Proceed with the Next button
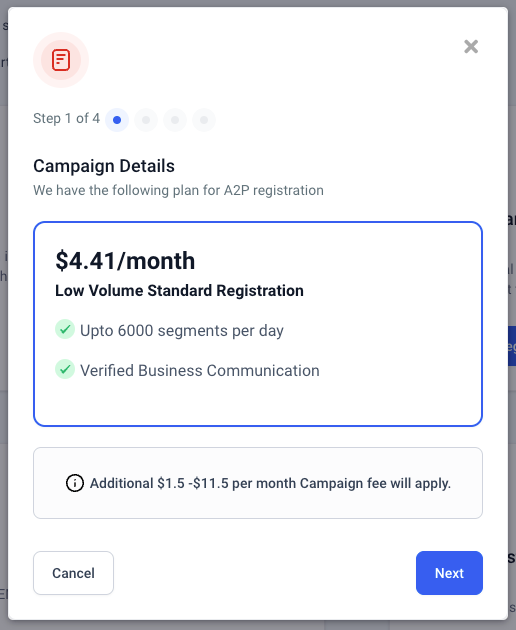Screen dimensions: 516x630 pos(449,573)
